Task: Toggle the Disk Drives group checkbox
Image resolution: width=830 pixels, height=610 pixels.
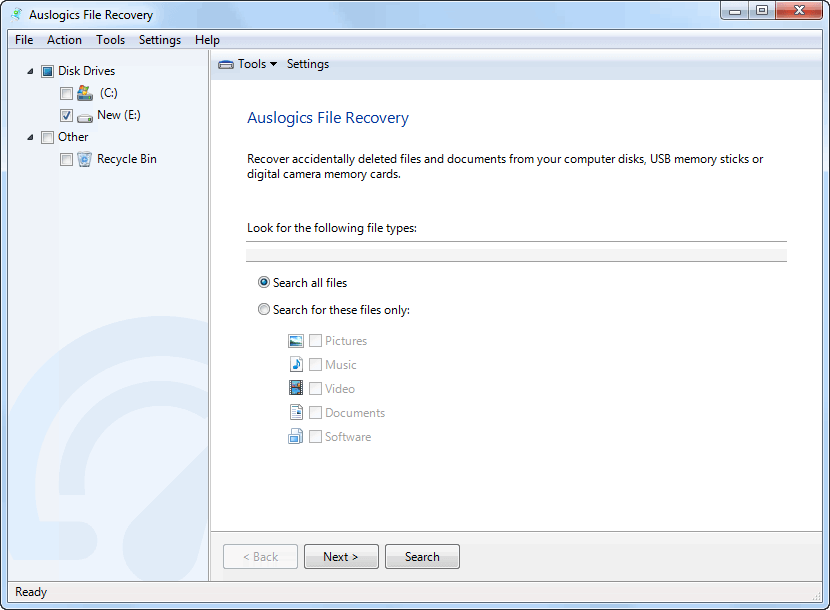Action: [48, 71]
